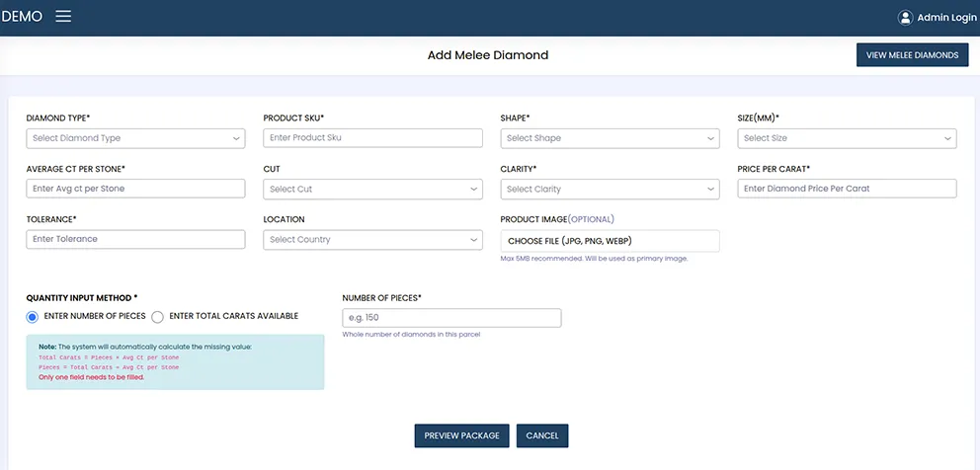
Task: Click the Product SKU input field
Action: coord(372,138)
